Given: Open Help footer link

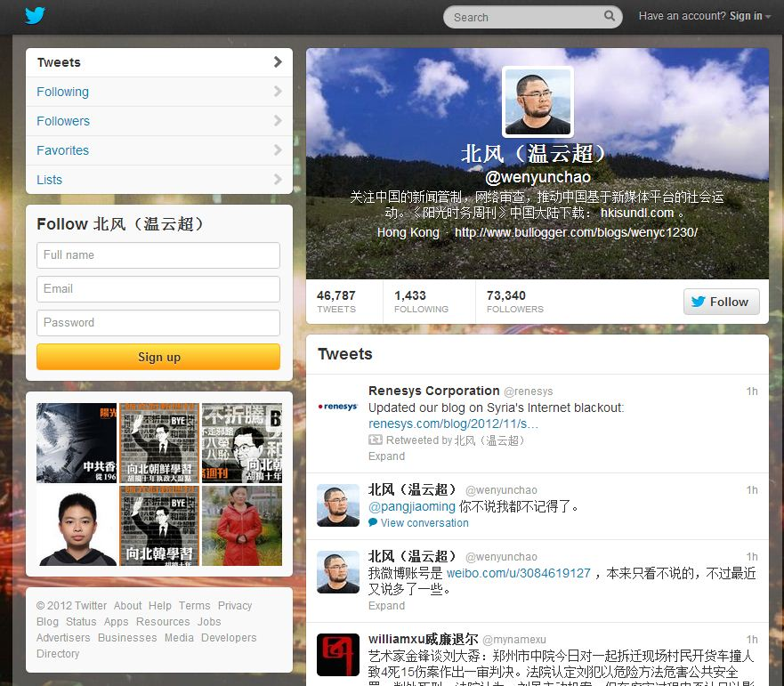Looking at the screenshot, I should point(160,606).
